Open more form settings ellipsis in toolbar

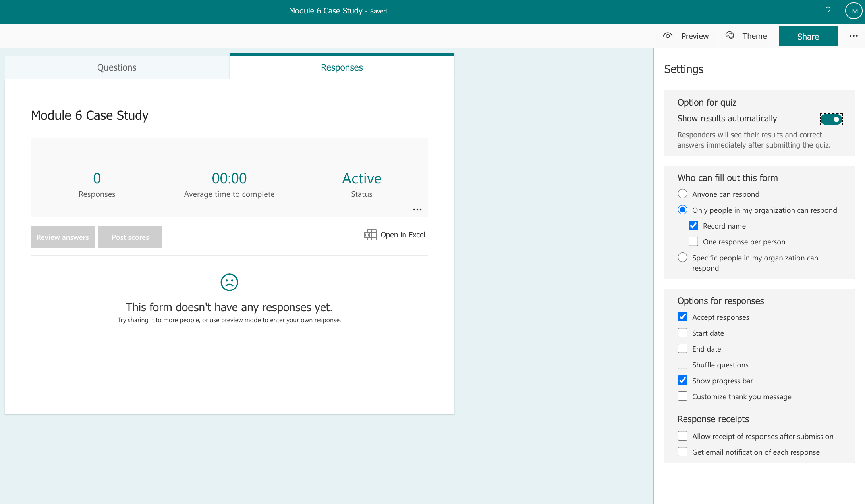853,36
